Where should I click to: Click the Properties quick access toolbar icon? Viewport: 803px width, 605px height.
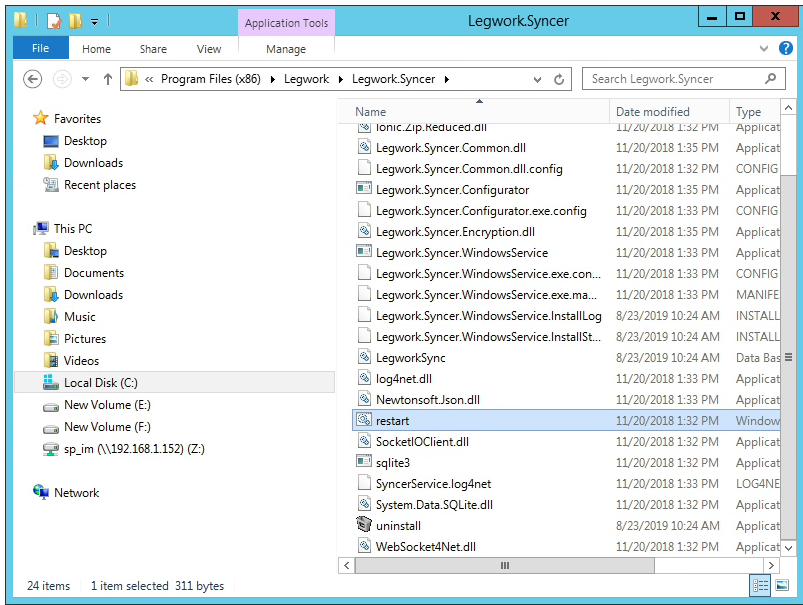tap(54, 21)
